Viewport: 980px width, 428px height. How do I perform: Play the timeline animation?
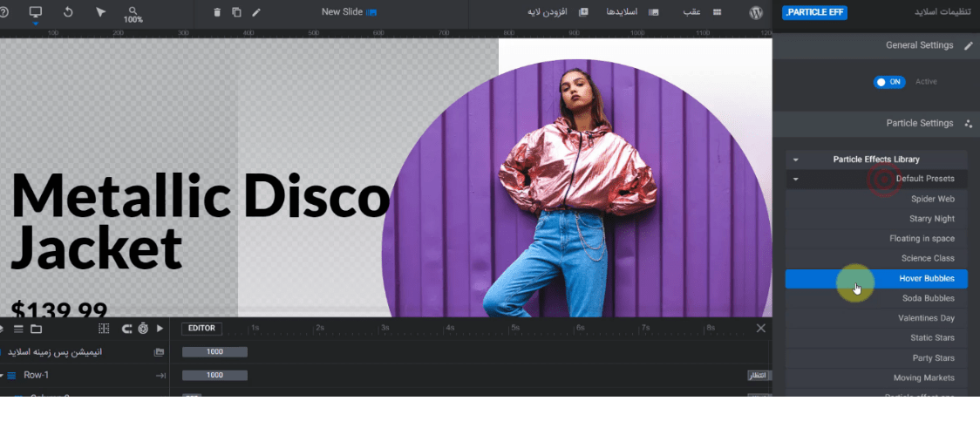point(160,329)
